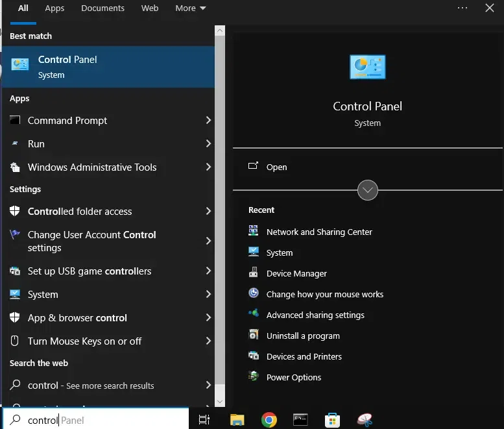Open Microsoft Store from the taskbar
This screenshot has width=504, height=429.
point(332,420)
